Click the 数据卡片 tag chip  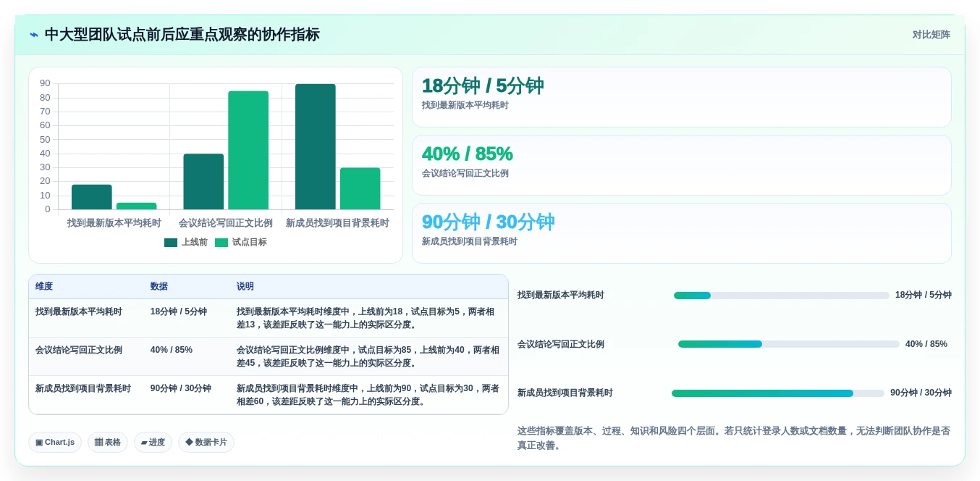(x=206, y=442)
